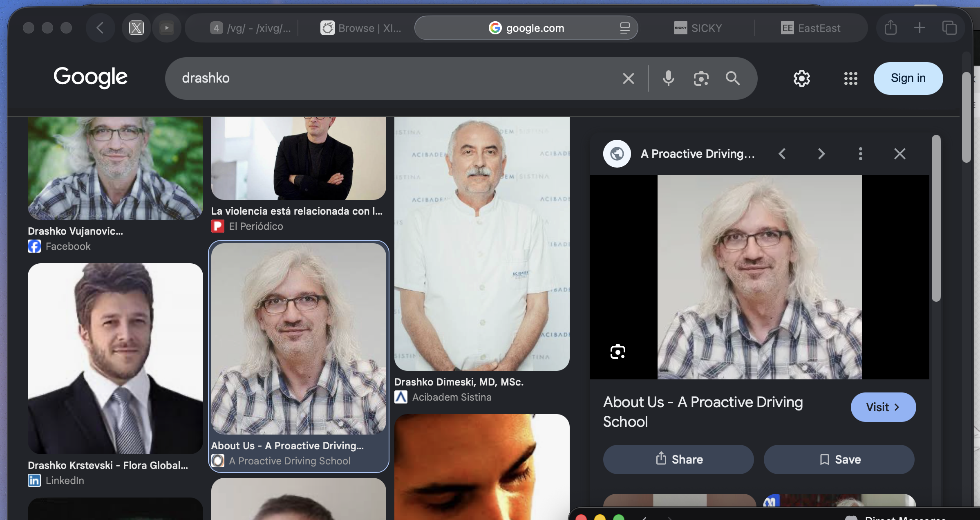Screen dimensions: 980x520
Task: Open the Google apps grid
Action: pyautogui.click(x=851, y=78)
